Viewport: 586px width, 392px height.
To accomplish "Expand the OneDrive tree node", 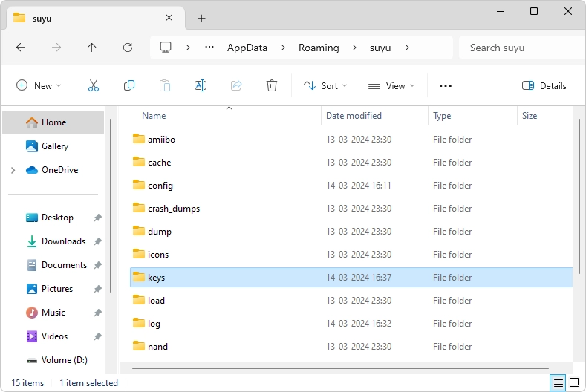I will [13, 170].
